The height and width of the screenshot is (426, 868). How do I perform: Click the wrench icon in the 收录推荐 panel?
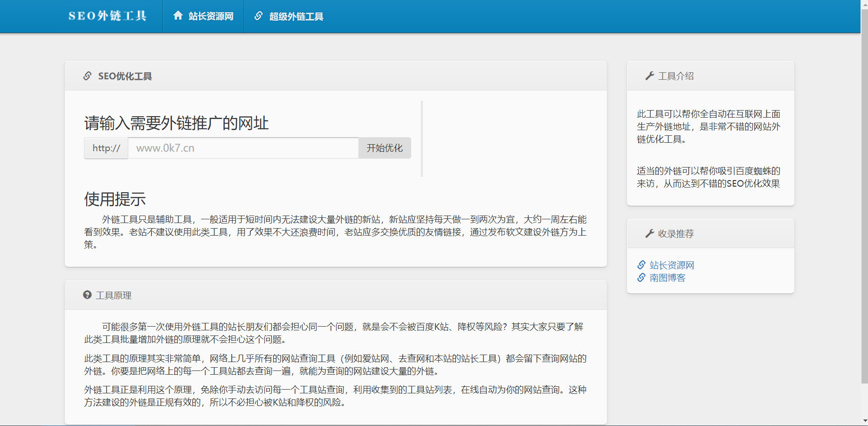click(648, 233)
